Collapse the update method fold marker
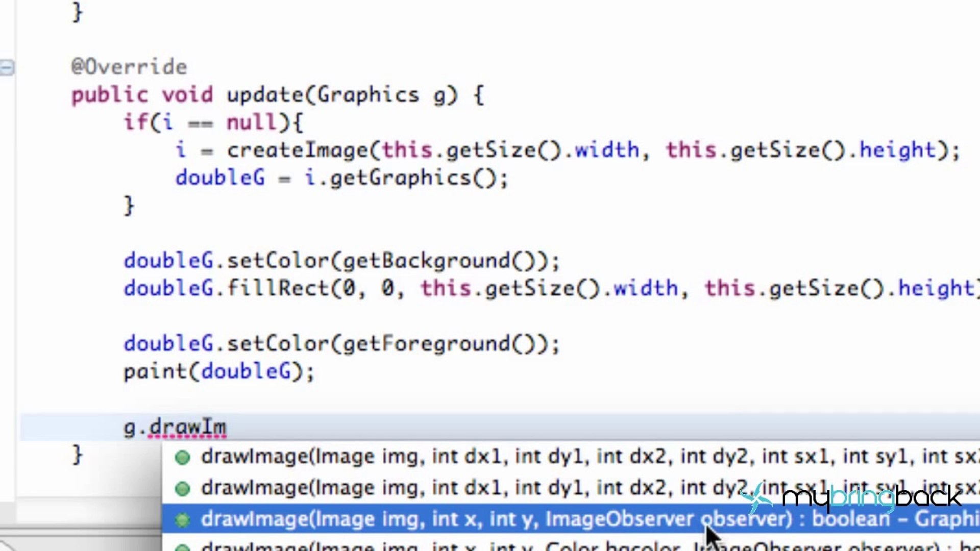 7,67
